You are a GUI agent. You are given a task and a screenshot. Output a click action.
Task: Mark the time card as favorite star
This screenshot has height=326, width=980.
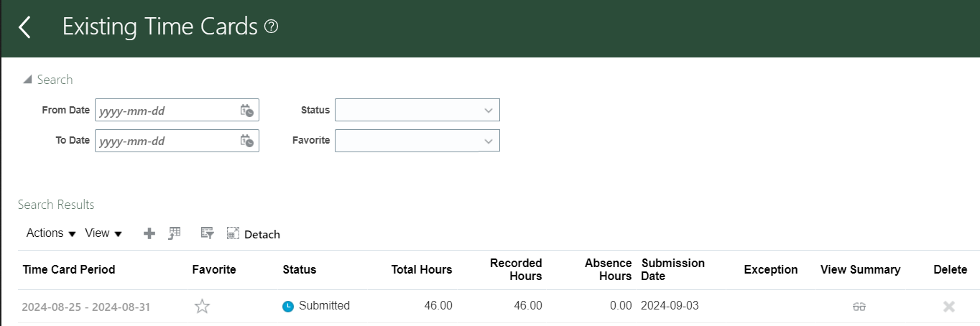(x=202, y=307)
